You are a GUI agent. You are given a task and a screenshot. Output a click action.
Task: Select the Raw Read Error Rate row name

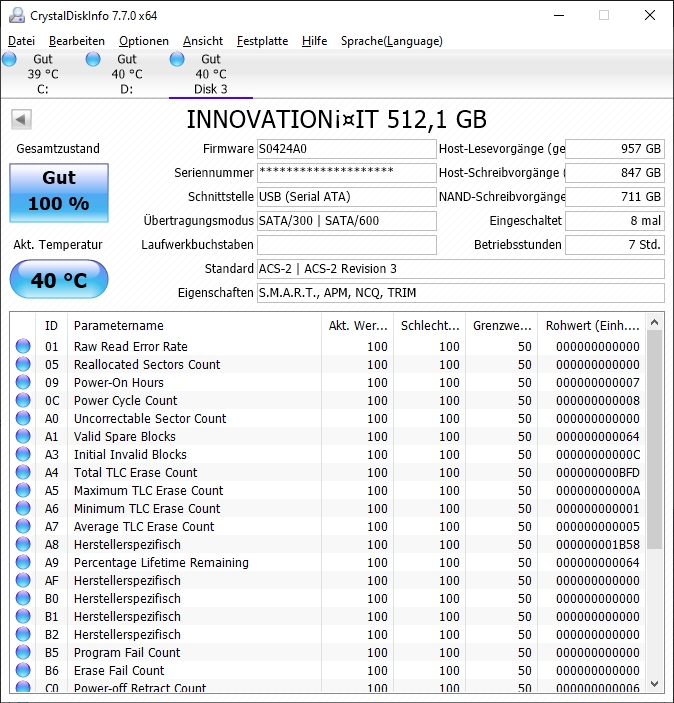tap(130, 347)
